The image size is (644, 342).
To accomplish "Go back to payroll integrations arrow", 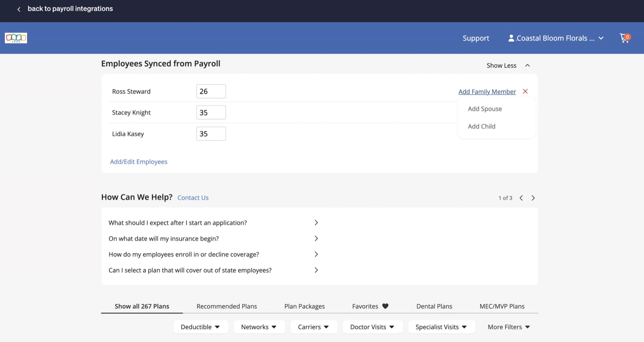I will tap(19, 9).
